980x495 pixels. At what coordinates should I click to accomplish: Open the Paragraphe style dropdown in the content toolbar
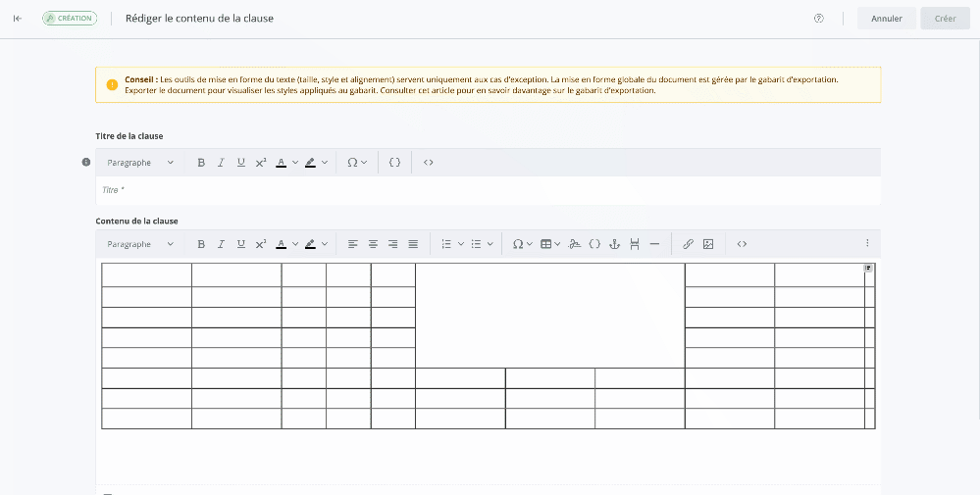click(140, 244)
